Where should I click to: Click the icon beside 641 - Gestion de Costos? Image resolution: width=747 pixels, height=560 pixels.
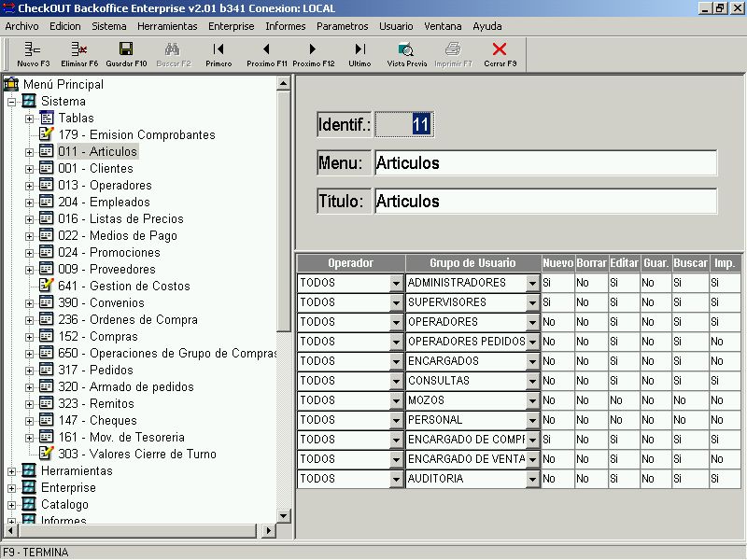47,286
